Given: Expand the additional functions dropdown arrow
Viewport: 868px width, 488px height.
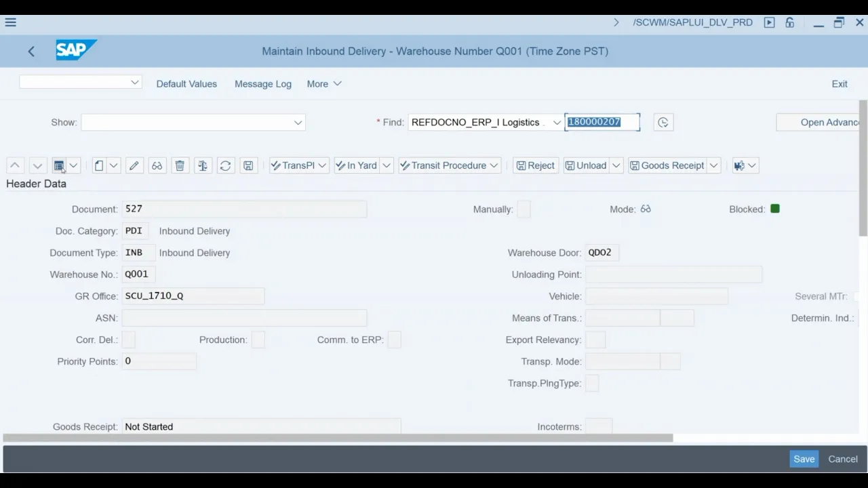Looking at the screenshot, I should [751, 165].
